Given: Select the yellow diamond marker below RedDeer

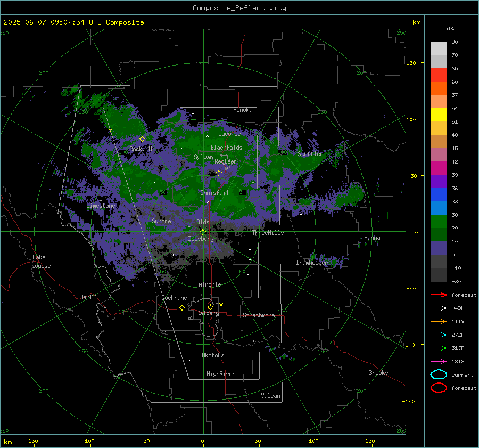Looking at the screenshot, I should click(x=219, y=173).
